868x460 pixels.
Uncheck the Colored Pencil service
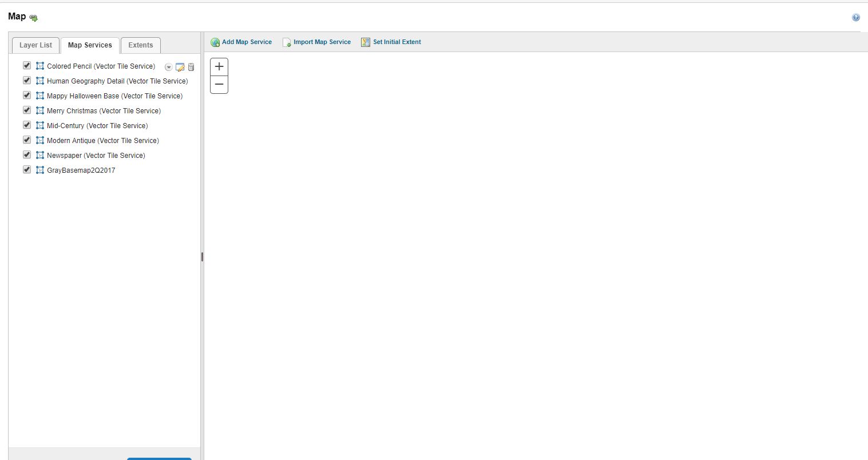26,65
